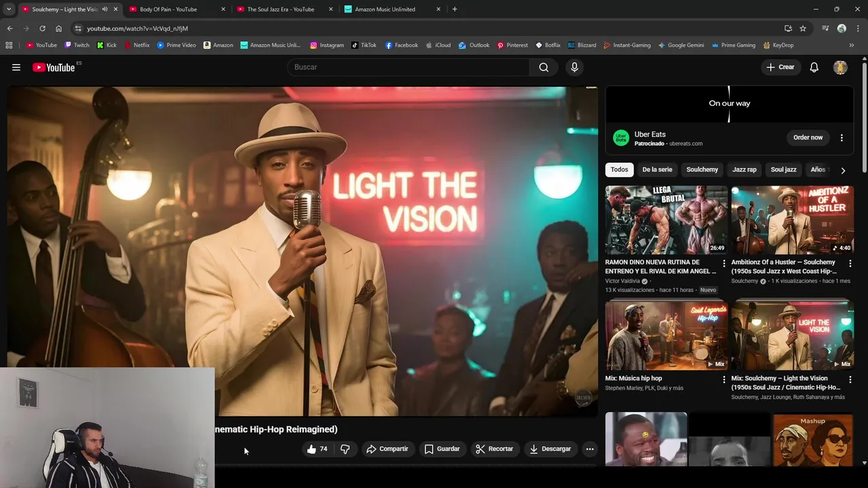Focus the Buscar search field
Image resolution: width=868 pixels, height=488 pixels.
tap(408, 67)
